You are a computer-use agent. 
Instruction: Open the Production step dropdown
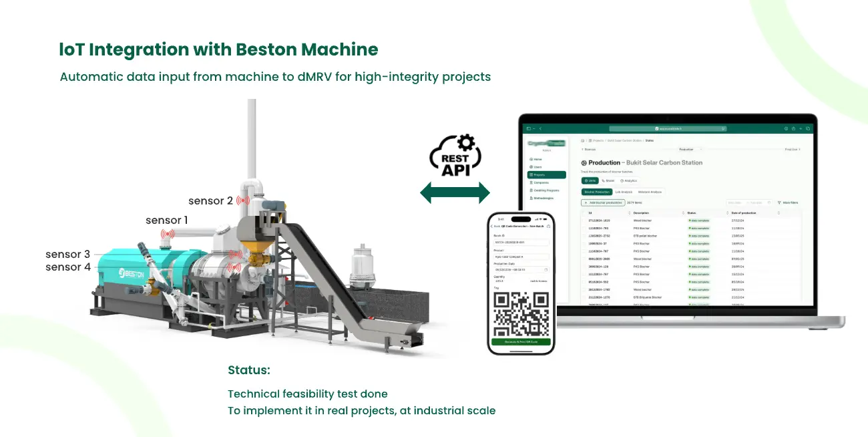coord(690,150)
